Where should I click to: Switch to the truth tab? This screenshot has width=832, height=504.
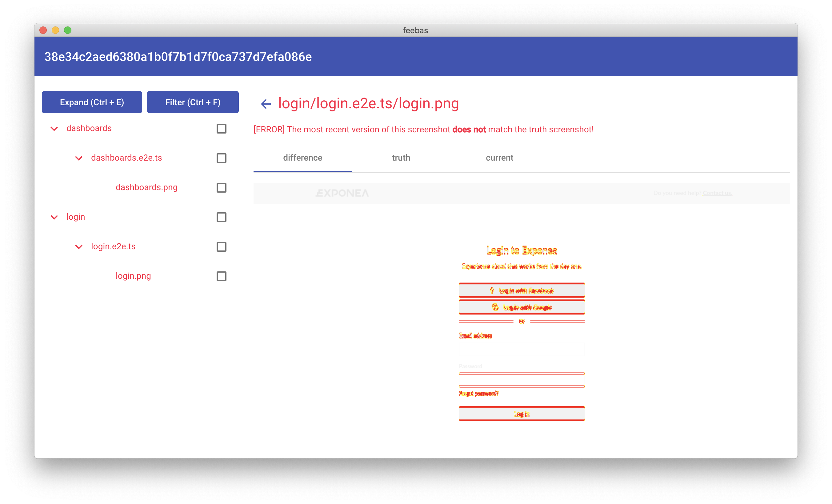401,158
